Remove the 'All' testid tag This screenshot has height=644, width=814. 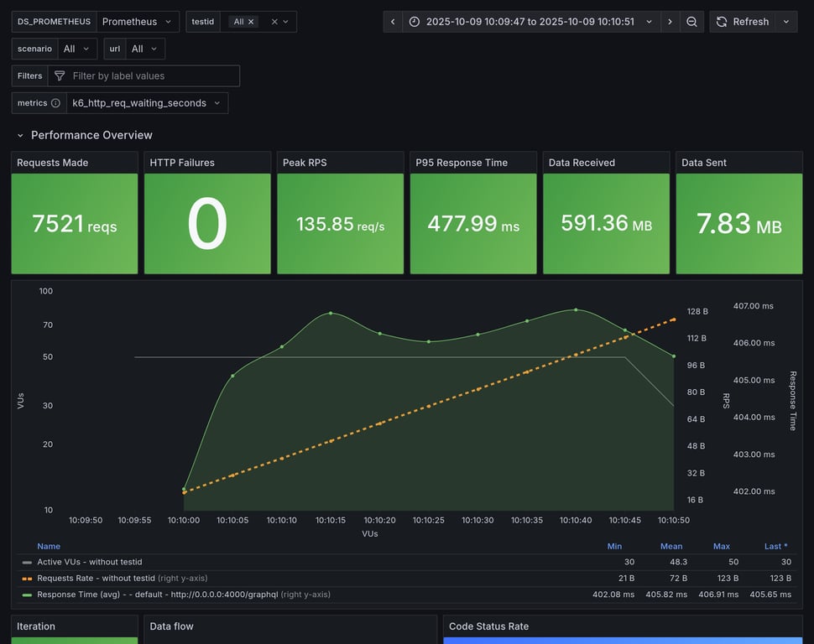pyautogui.click(x=251, y=22)
